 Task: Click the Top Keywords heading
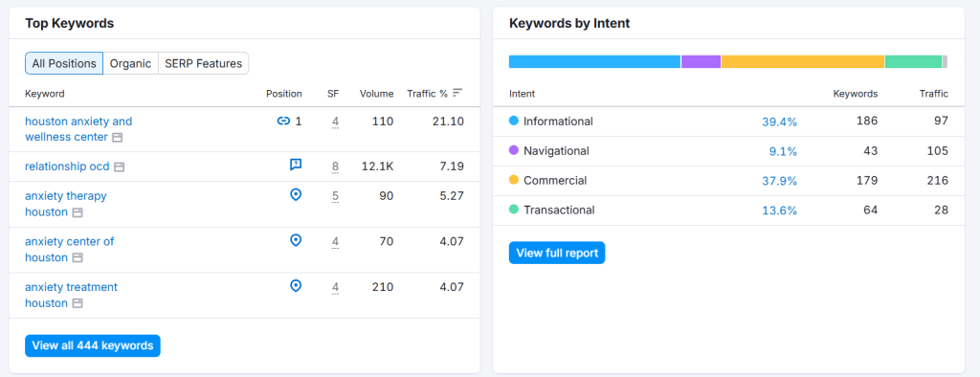tap(69, 24)
